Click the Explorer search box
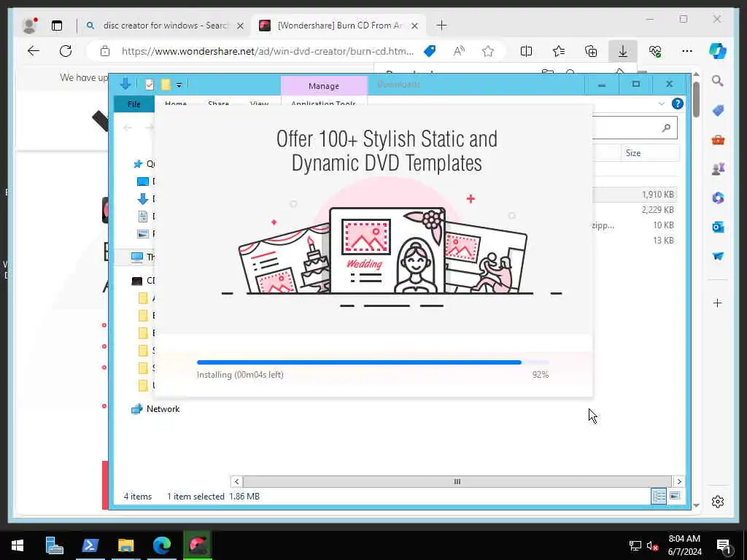The width and height of the screenshot is (747, 560). (x=634, y=128)
